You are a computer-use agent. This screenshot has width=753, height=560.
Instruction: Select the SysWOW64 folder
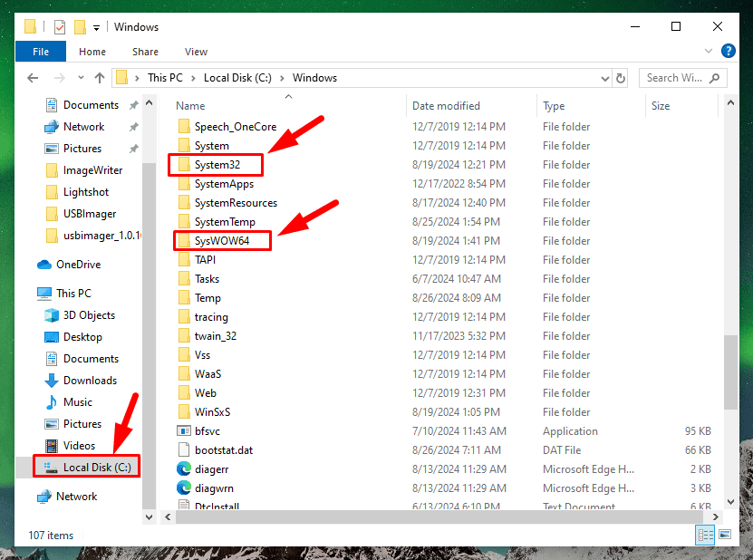point(221,241)
